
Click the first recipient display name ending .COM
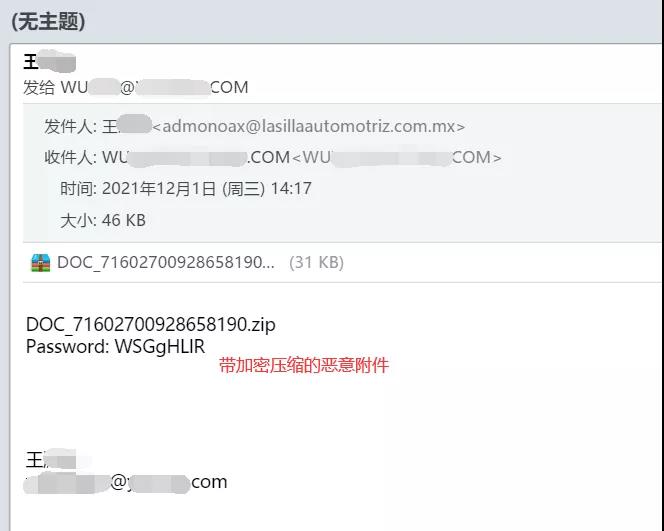196,158
